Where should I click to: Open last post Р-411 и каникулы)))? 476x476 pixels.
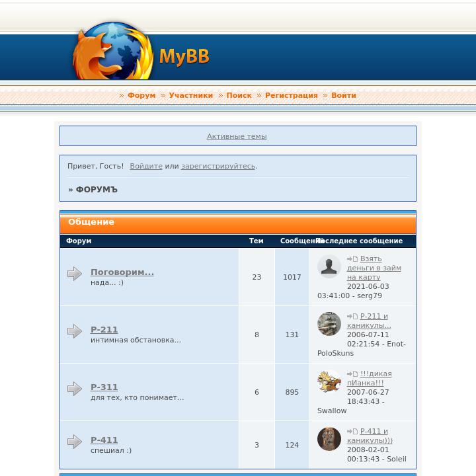coord(370,436)
